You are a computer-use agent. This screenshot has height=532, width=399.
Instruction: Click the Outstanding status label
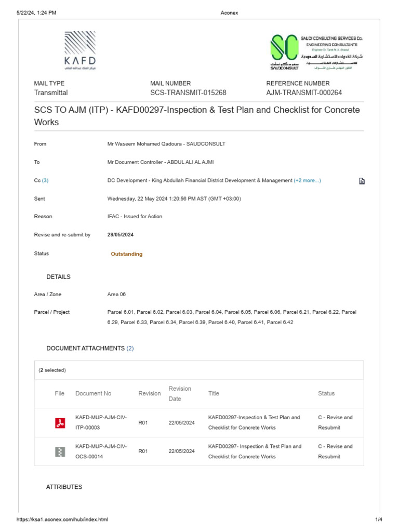tap(127, 254)
